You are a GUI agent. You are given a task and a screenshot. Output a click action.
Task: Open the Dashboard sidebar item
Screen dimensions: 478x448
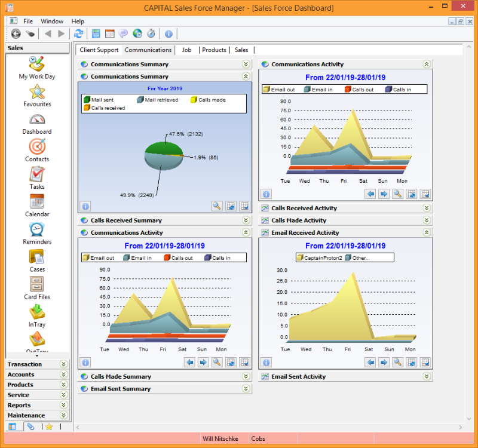coord(37,124)
